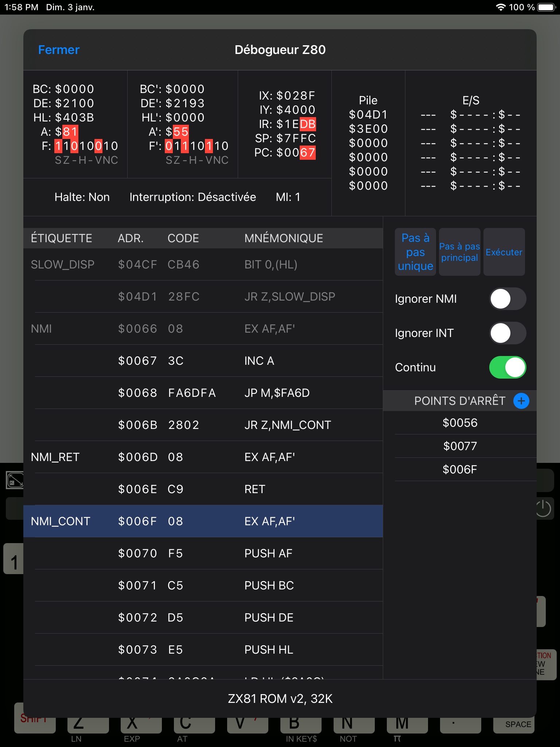The height and width of the screenshot is (747, 560).
Task: Tap the ÉTIQUETTE column header
Action: point(61,238)
